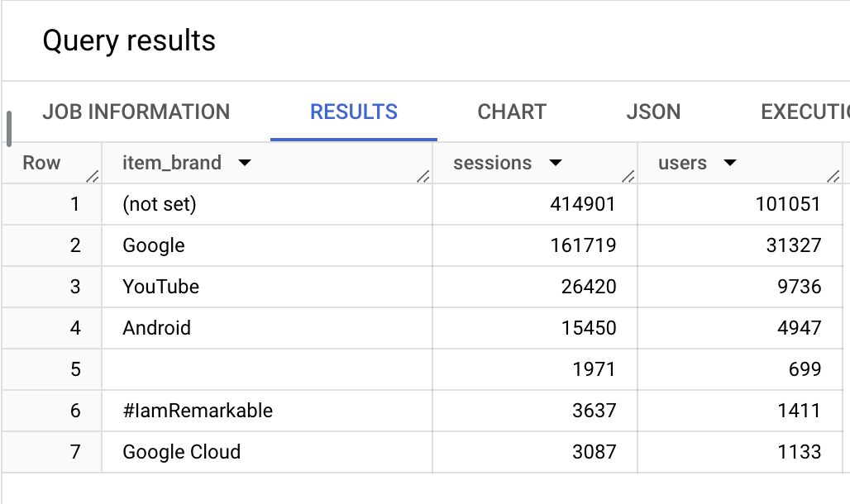Click the sessions column resize handle icon
Screen dimensions: 850x504
(x=628, y=176)
